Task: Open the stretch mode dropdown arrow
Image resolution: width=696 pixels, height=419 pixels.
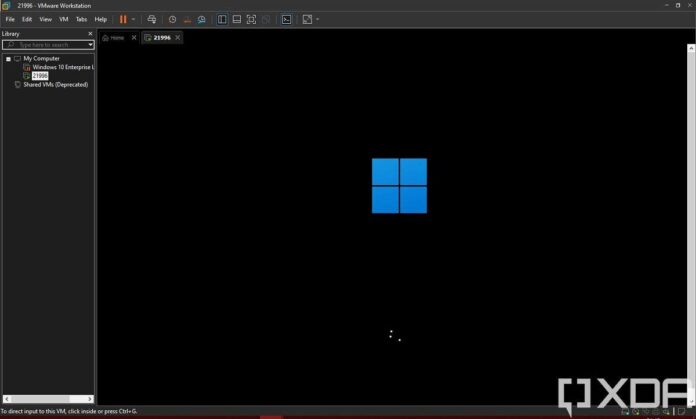Action: (x=318, y=19)
